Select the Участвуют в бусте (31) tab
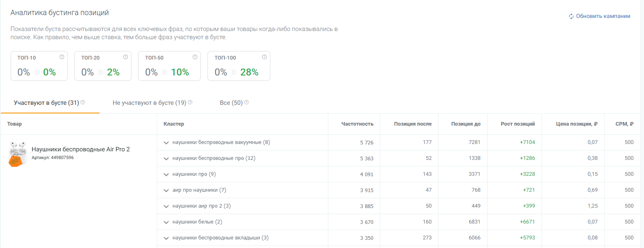Viewport: 644px width, 248px height. (x=46, y=103)
